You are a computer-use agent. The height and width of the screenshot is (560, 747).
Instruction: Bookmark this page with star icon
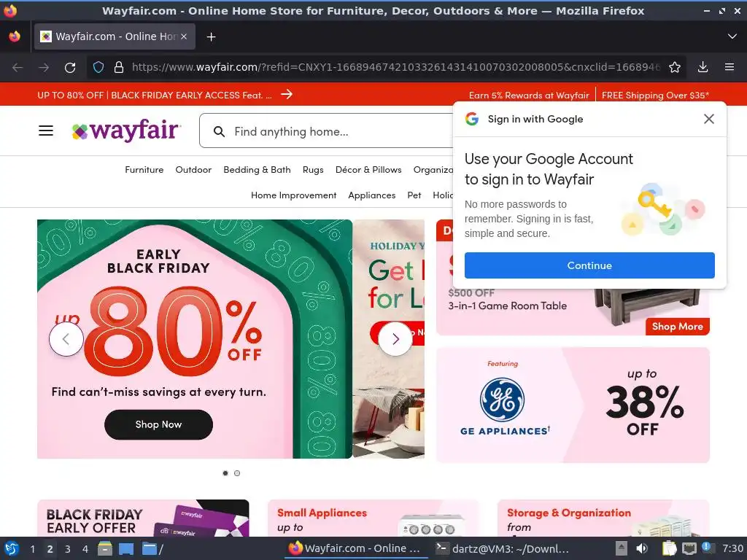[675, 67]
